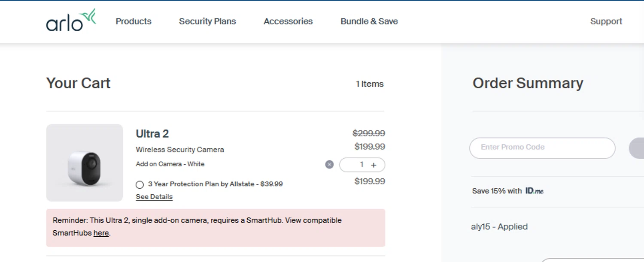Click the aly15 Applied promo label

pos(499,227)
